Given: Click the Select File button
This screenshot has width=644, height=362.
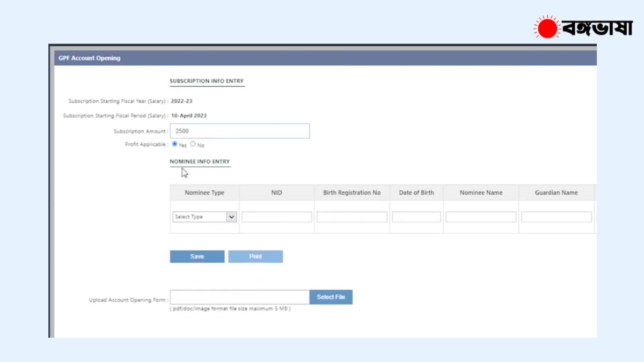Looking at the screenshot, I should coord(331,297).
